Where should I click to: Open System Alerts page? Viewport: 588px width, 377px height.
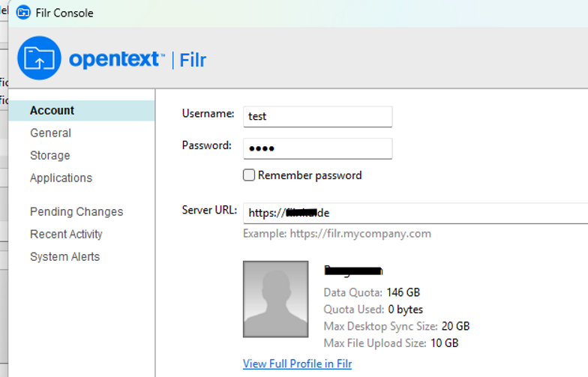(x=64, y=256)
